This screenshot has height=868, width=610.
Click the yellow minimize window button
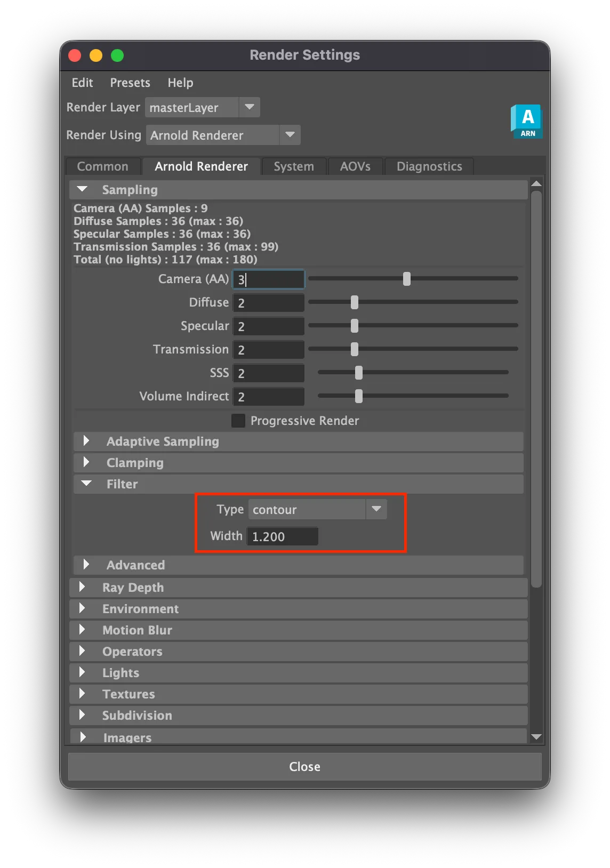tap(96, 55)
